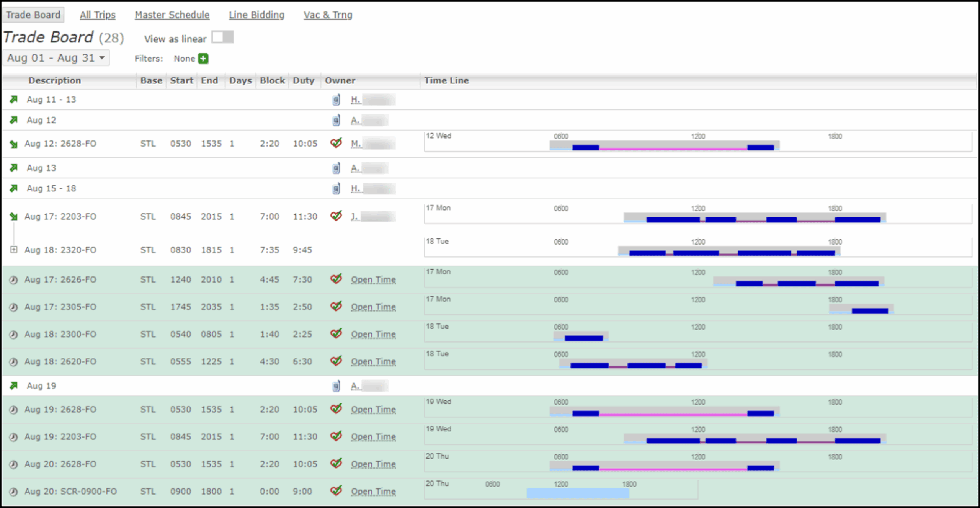Screen dimensions: 980x508
Task: Open the Aug 01 - Aug 31 date range dropdown
Action: coord(56,57)
